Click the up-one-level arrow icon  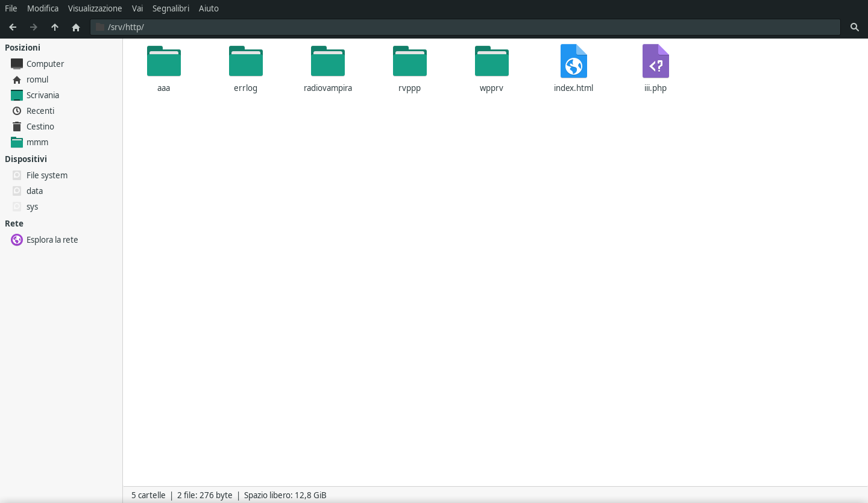pos(55,27)
